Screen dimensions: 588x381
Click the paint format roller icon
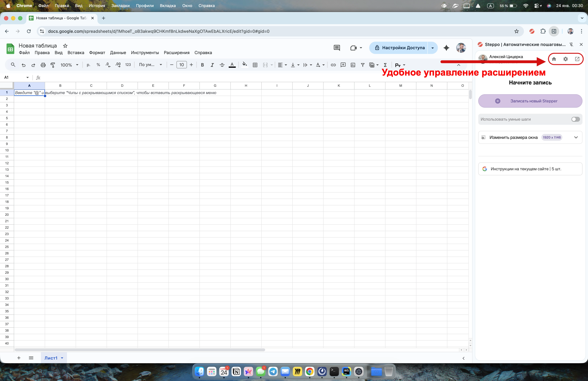pos(53,65)
